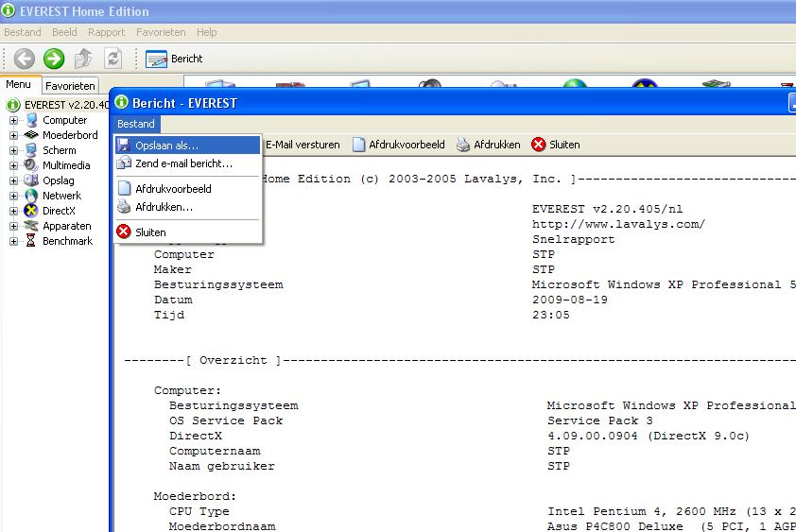Viewport: 796px width, 532px height.
Task: Click E-Mail versturen toolbar button
Action: (303, 145)
